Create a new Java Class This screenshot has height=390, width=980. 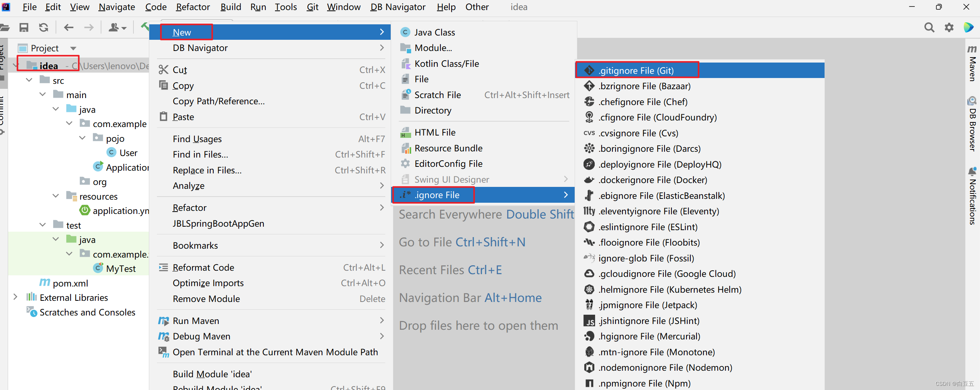[x=484, y=32]
